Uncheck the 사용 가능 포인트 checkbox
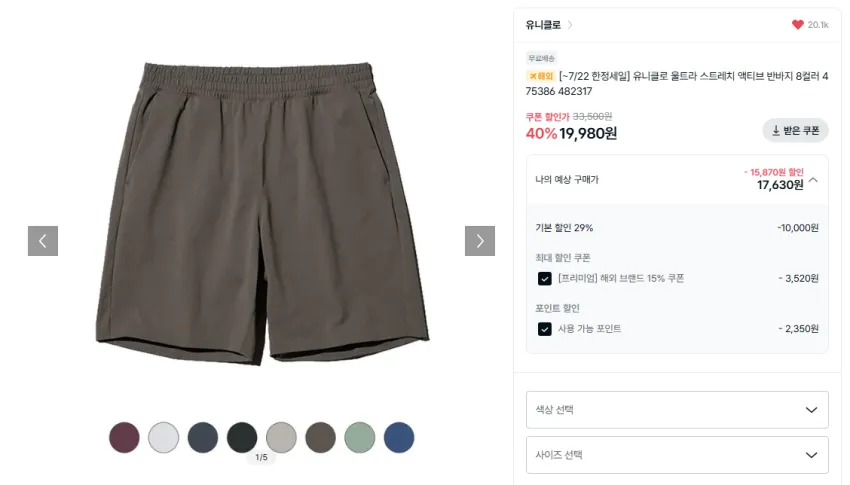This screenshot has height=485, width=850. click(x=545, y=329)
